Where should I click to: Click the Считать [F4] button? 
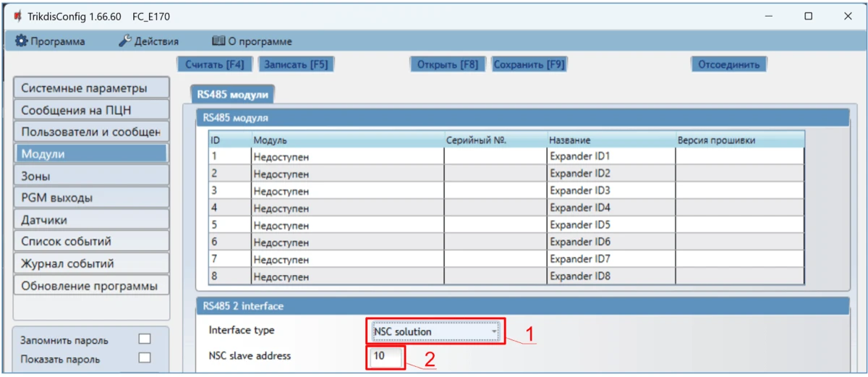214,64
